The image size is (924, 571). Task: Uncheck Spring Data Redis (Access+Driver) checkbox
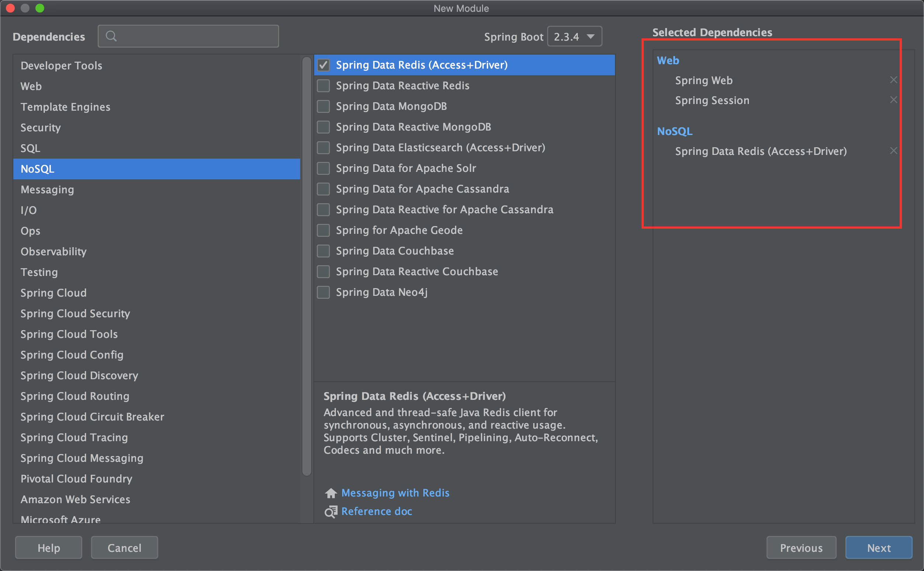click(323, 65)
